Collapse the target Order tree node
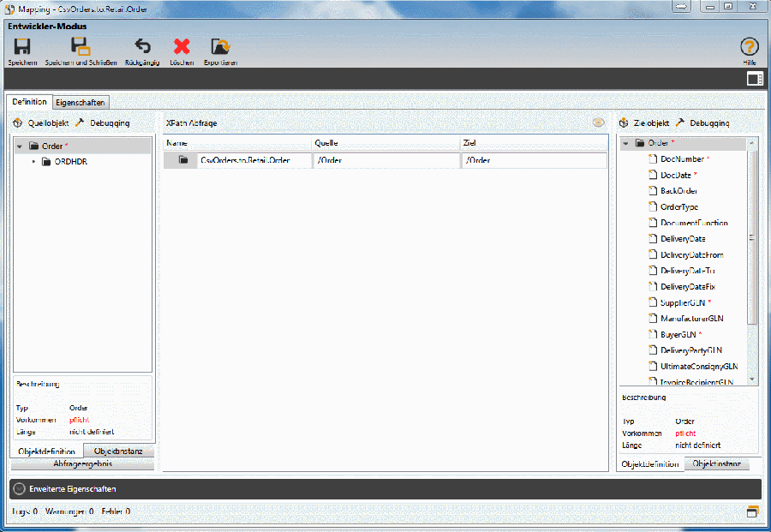Screen dimensions: 771x532 (x=626, y=143)
